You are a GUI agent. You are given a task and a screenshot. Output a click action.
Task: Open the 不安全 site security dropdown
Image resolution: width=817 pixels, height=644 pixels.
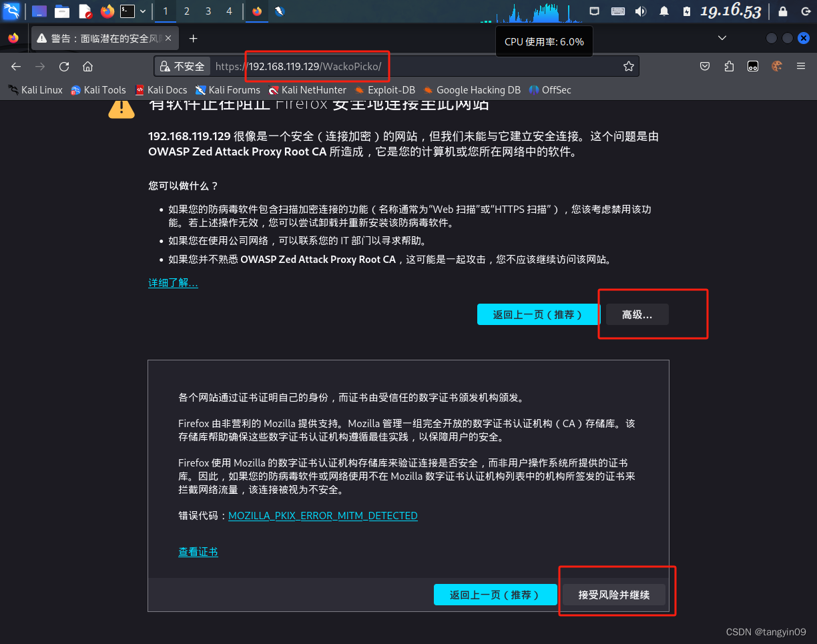tap(182, 66)
